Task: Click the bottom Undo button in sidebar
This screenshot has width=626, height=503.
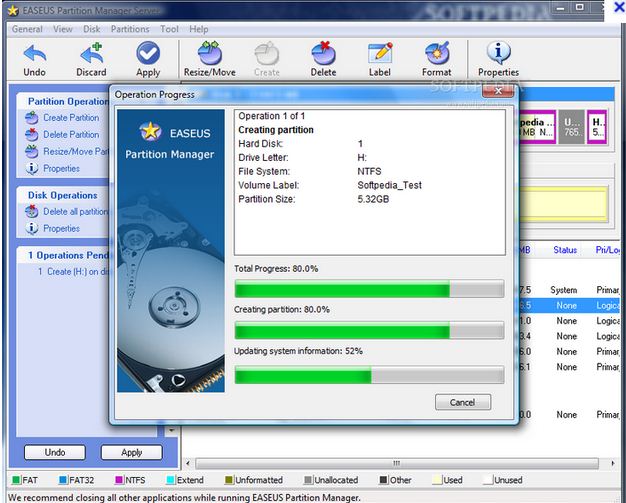Action: (x=54, y=452)
